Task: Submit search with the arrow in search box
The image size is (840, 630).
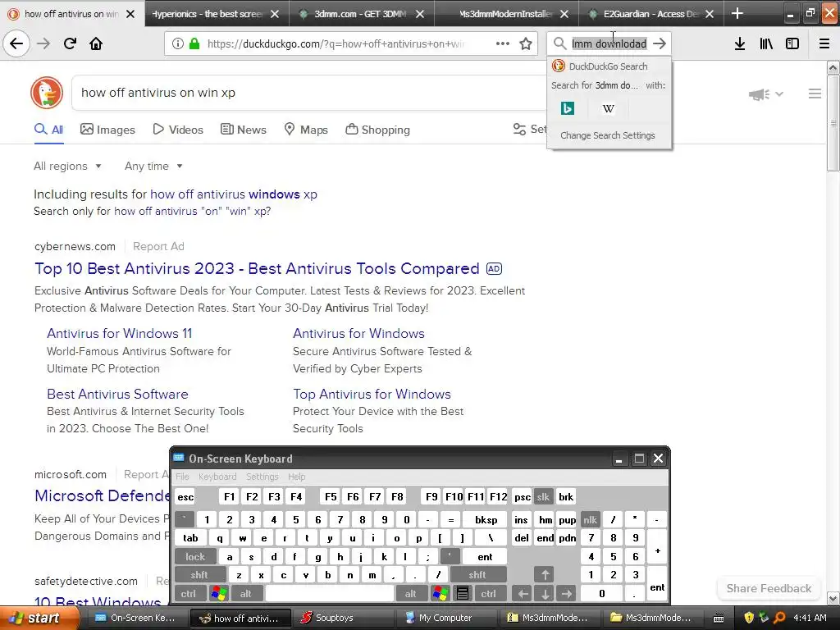Action: (660, 43)
